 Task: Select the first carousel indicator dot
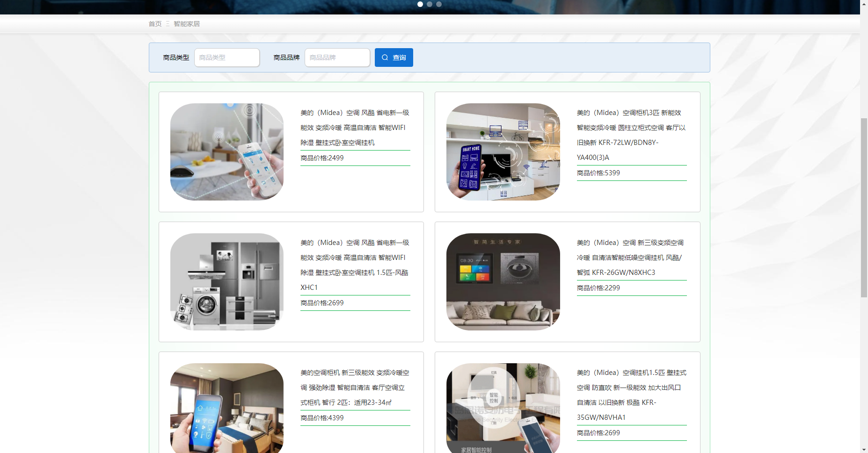coord(420,4)
